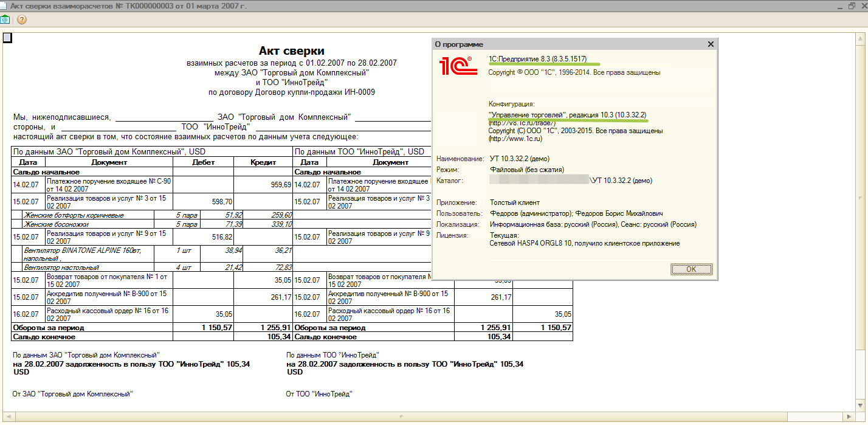Click the price cell 71,39
Screen dimensions: 868x425
tap(222, 224)
